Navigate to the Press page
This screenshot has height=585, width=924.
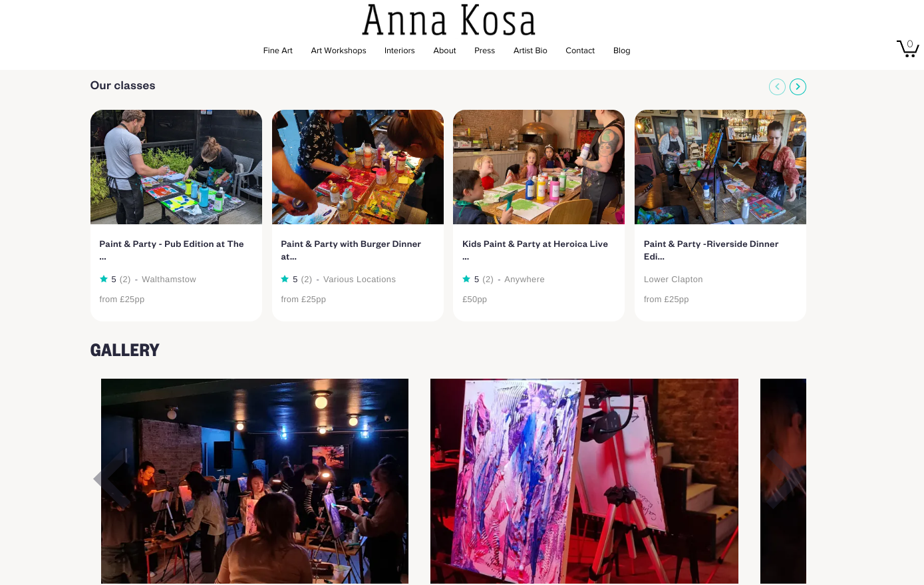(485, 51)
